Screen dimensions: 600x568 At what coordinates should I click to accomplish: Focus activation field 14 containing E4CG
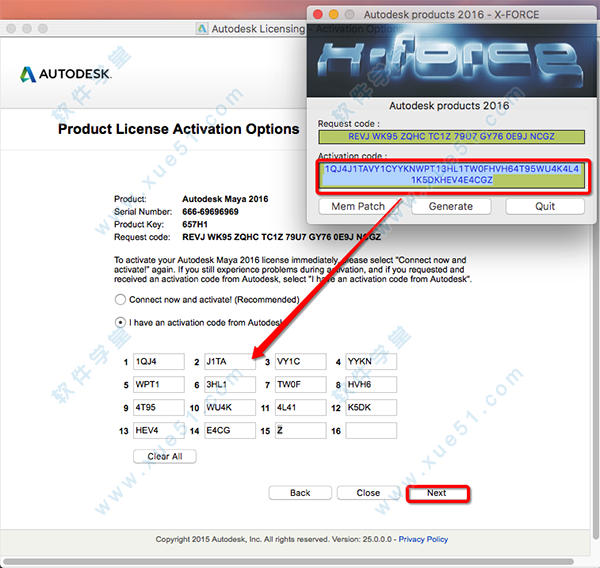pos(230,431)
